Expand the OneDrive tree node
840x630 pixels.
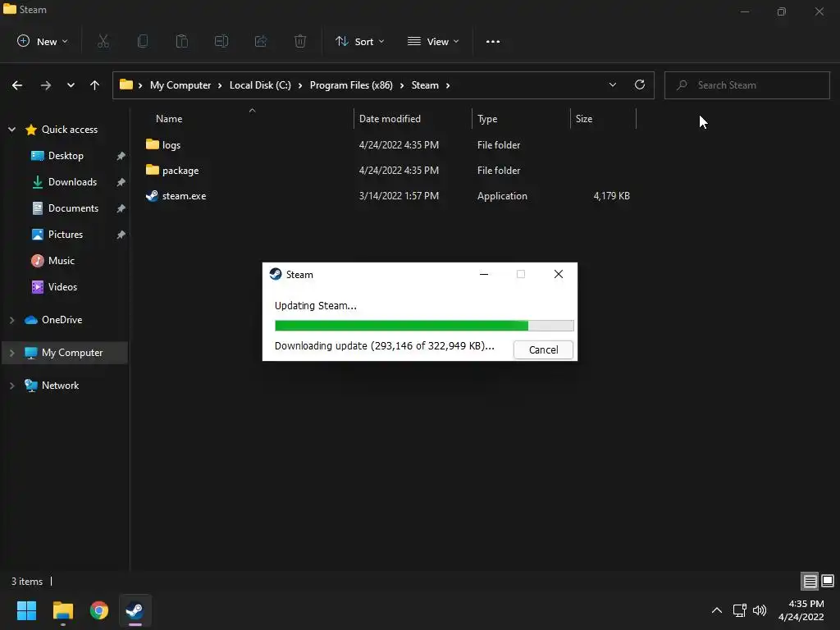(11, 320)
